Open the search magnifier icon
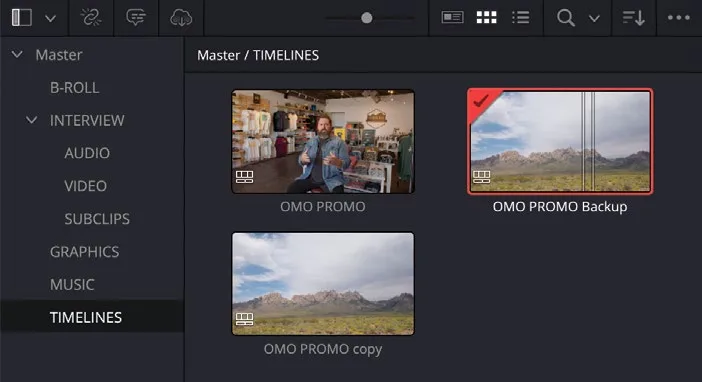This screenshot has height=382, width=702. [x=566, y=18]
